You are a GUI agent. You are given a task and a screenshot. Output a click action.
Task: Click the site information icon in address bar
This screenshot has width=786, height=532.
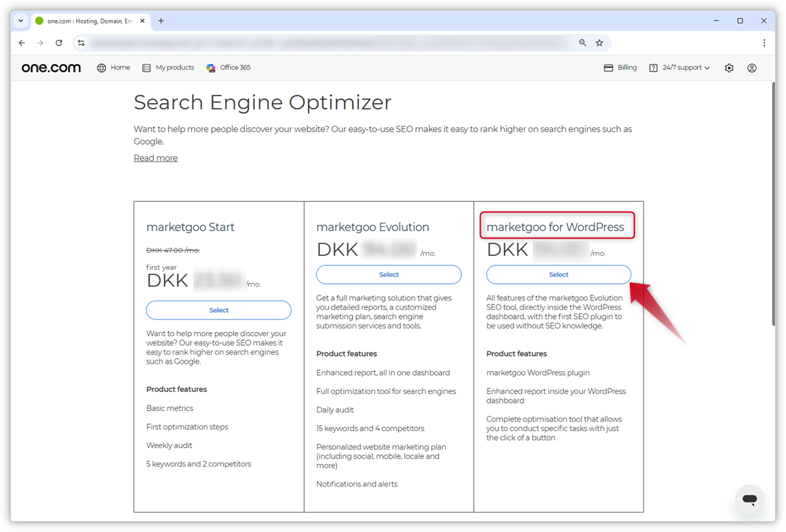[x=80, y=43]
